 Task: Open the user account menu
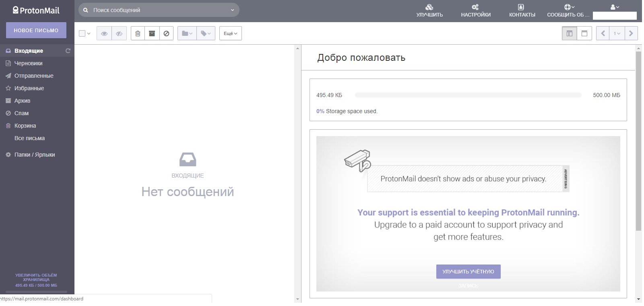[615, 7]
